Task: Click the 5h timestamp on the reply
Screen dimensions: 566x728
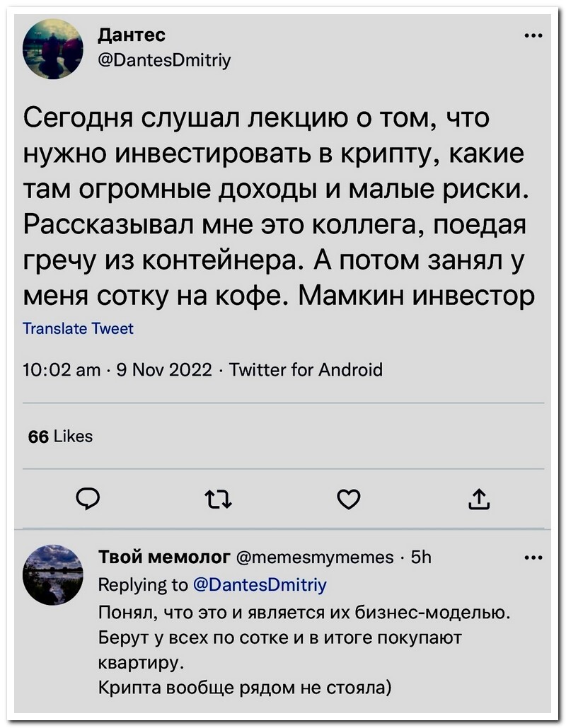Action: (x=421, y=557)
